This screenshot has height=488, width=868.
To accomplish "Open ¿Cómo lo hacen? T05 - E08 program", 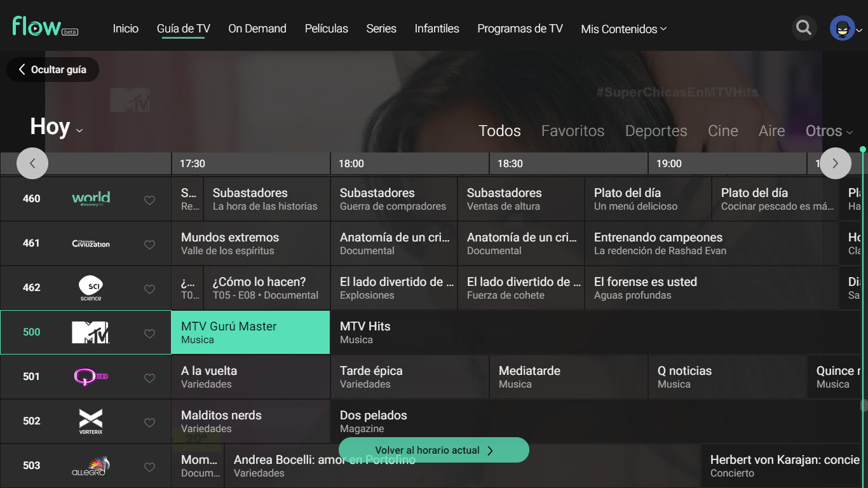I will click(x=267, y=288).
